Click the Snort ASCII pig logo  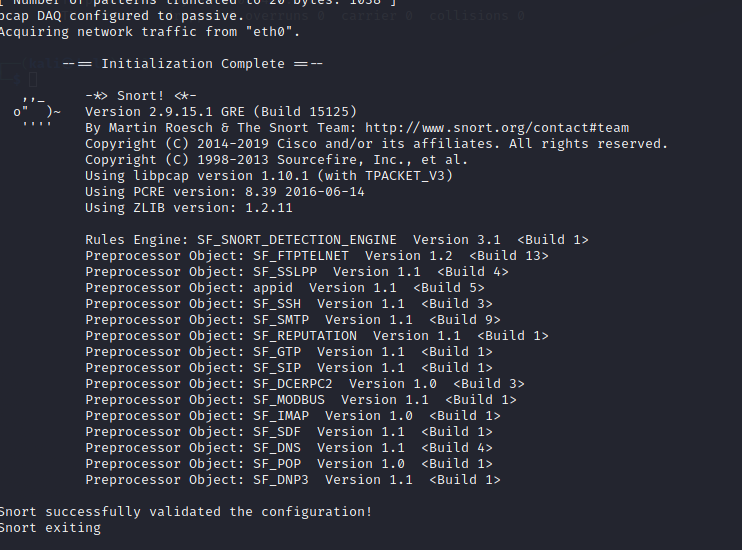tap(36, 112)
